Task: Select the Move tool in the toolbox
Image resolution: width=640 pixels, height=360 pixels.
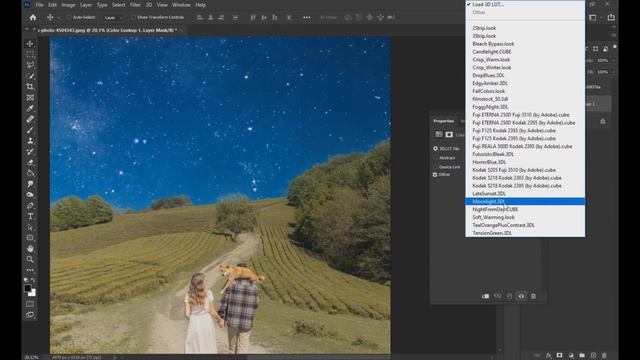Action: (30, 44)
